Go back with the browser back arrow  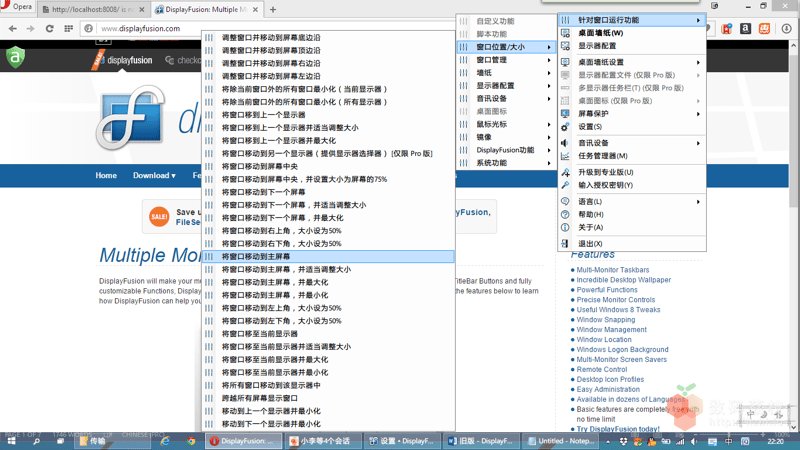13,29
